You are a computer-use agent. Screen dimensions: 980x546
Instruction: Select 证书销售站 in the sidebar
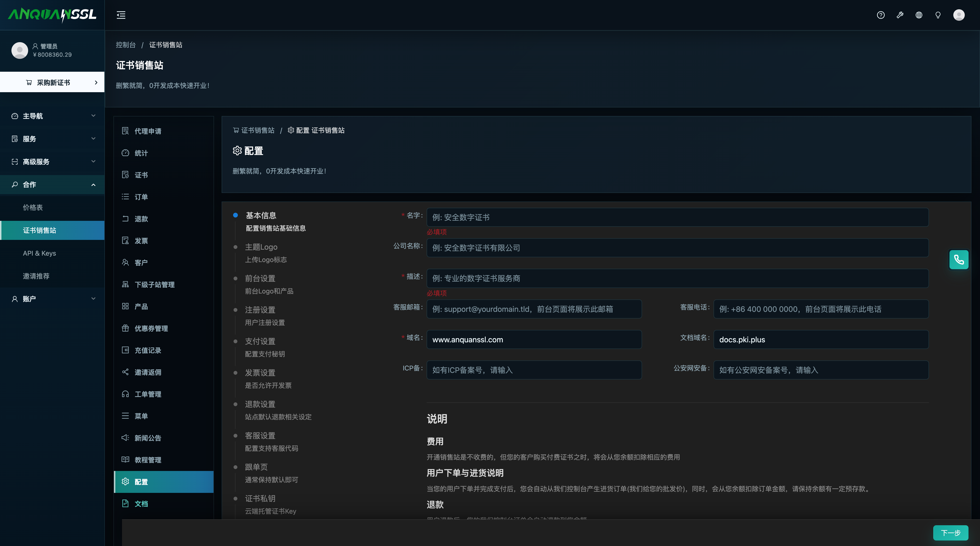coord(52,230)
